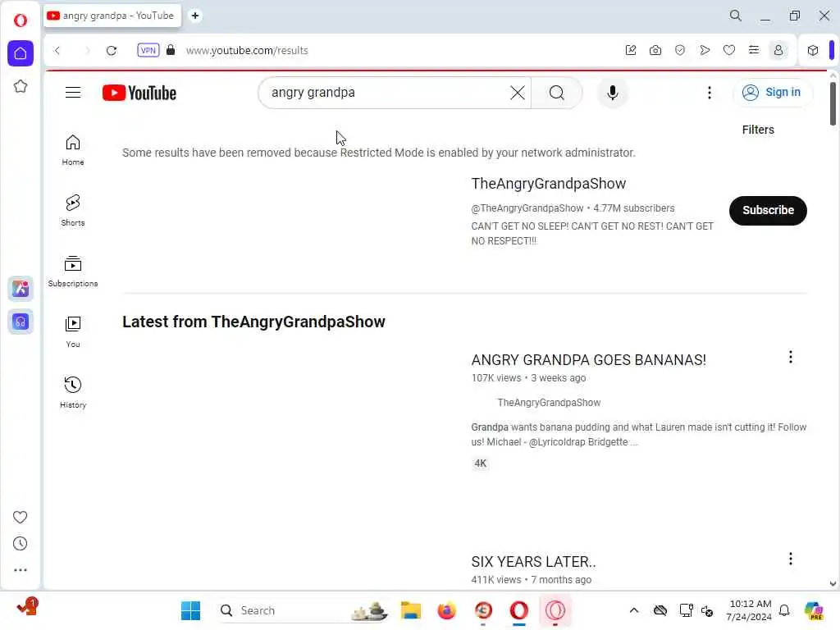The image size is (840, 630).
Task: Take a snapshot with camera icon
Action: [655, 50]
